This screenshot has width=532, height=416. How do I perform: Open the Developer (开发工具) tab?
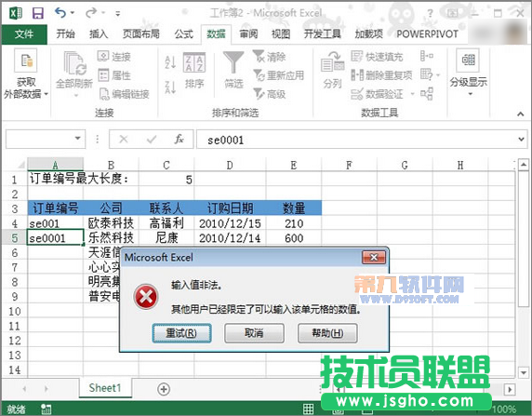323,34
